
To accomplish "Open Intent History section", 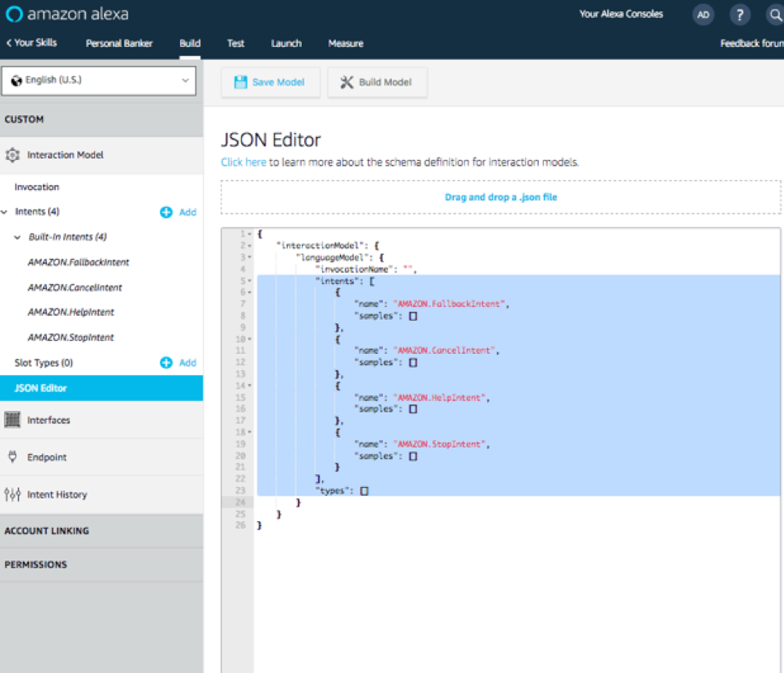I will pos(101,494).
